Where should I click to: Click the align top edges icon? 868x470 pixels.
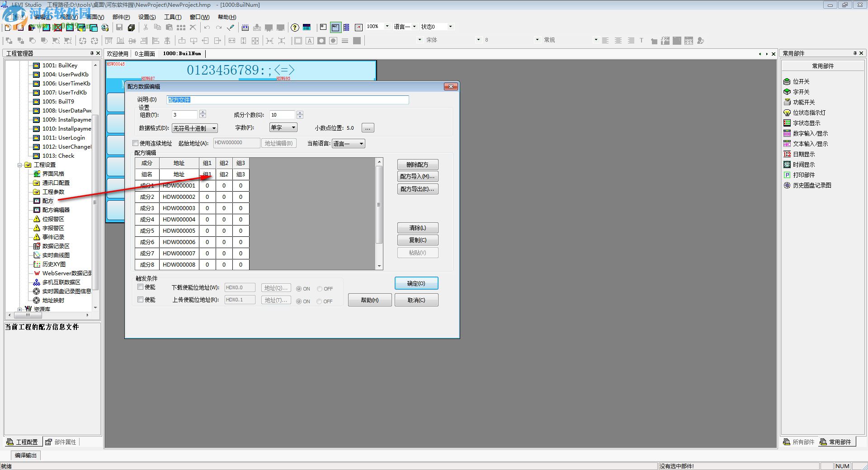tap(108, 41)
